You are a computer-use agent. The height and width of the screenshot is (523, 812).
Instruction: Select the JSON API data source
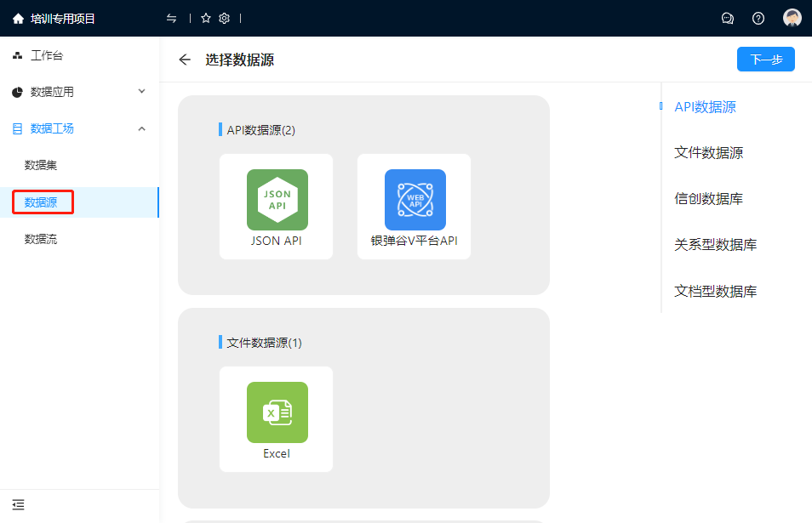click(277, 206)
